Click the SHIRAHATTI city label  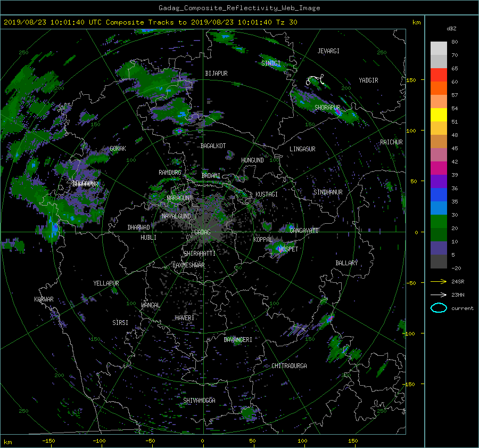click(x=200, y=254)
